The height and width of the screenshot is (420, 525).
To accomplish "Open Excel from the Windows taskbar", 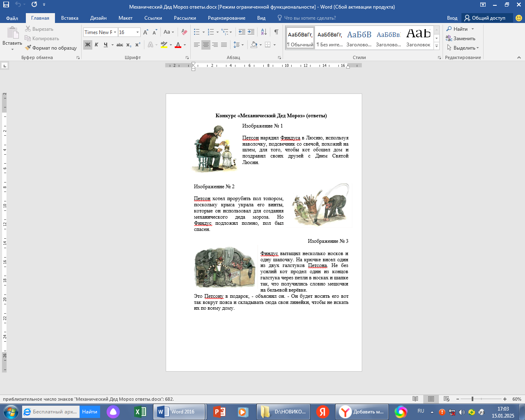I will coord(140,412).
